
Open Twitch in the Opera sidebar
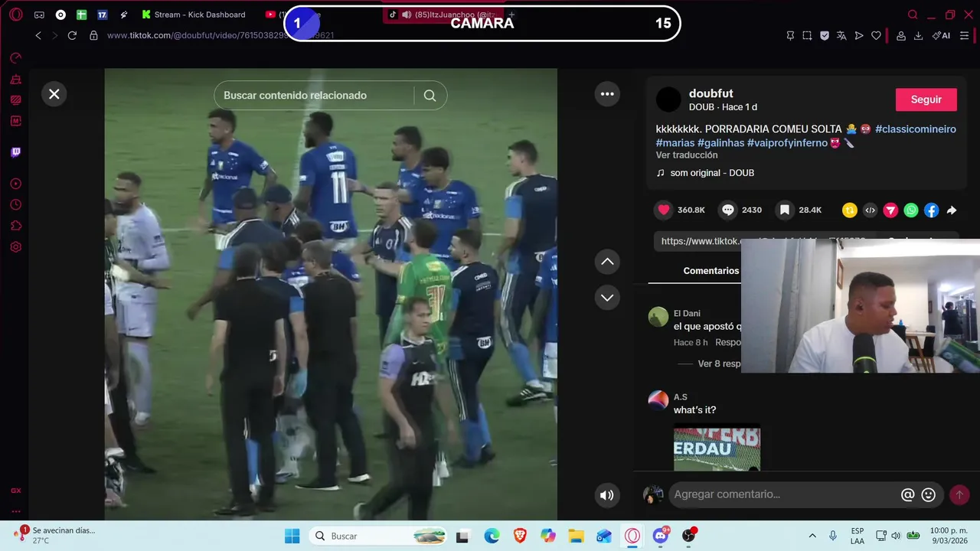coord(15,152)
